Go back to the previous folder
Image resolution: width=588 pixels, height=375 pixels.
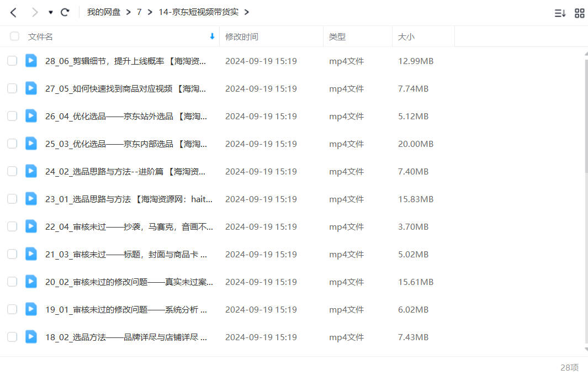[13, 12]
